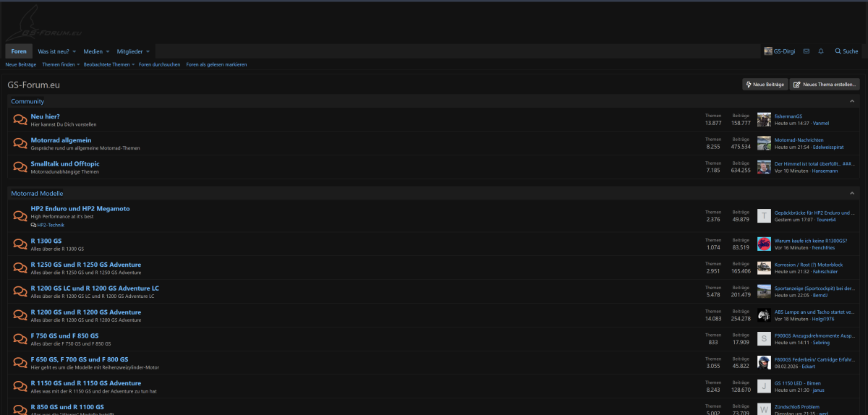868x415 pixels.
Task: Select the Foren tab
Action: tap(19, 51)
